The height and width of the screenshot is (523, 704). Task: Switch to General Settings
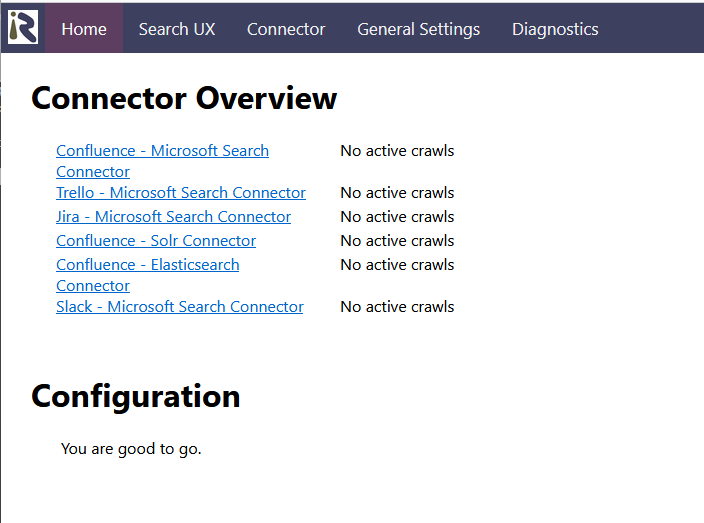click(418, 29)
